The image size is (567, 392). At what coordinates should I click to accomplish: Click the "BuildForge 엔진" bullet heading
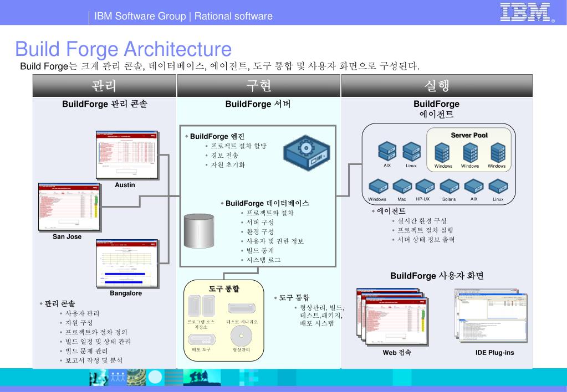[217, 136]
